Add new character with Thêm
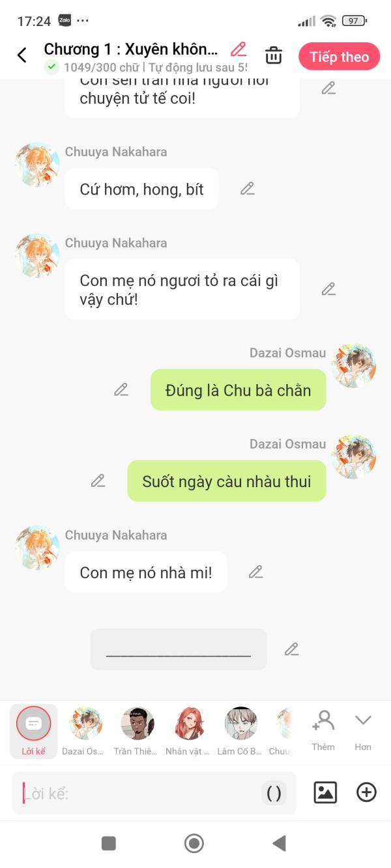 click(x=323, y=731)
